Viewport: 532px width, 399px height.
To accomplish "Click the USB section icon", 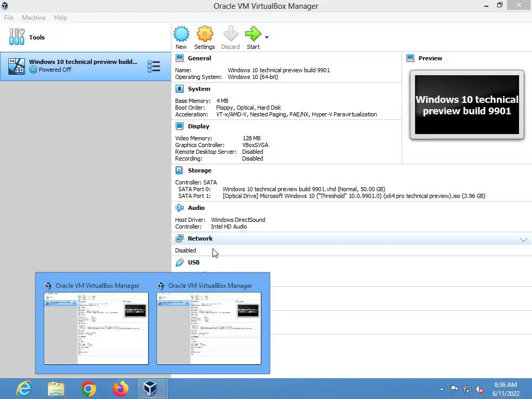I will pyautogui.click(x=179, y=262).
